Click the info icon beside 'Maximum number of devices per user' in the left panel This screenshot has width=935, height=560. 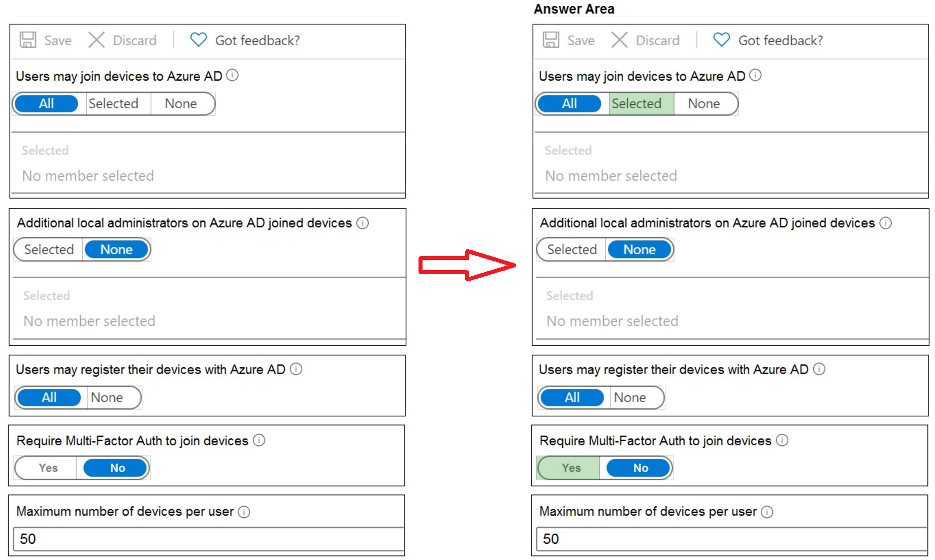pos(244,512)
